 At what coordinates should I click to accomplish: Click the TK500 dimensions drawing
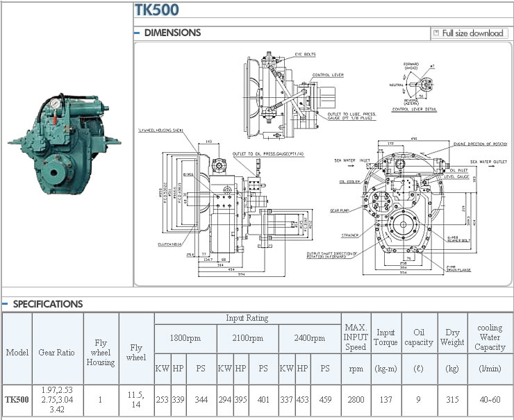(x=322, y=164)
